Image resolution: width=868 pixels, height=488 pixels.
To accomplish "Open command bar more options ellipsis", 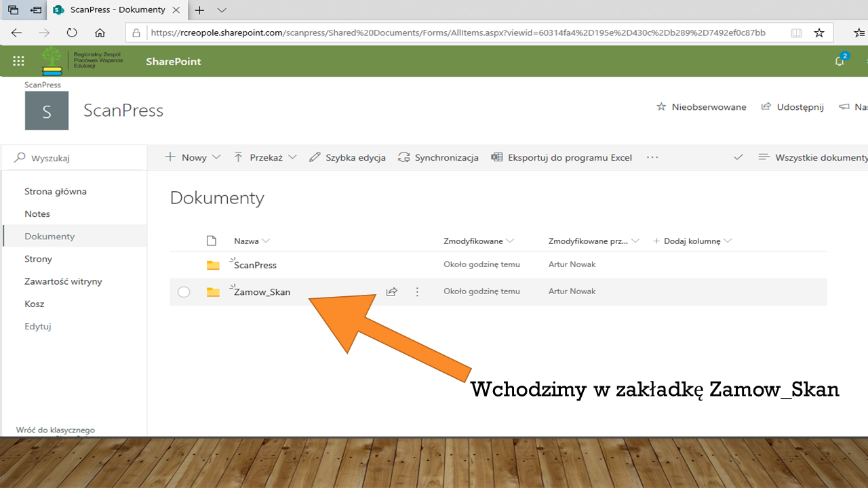I will tap(652, 157).
